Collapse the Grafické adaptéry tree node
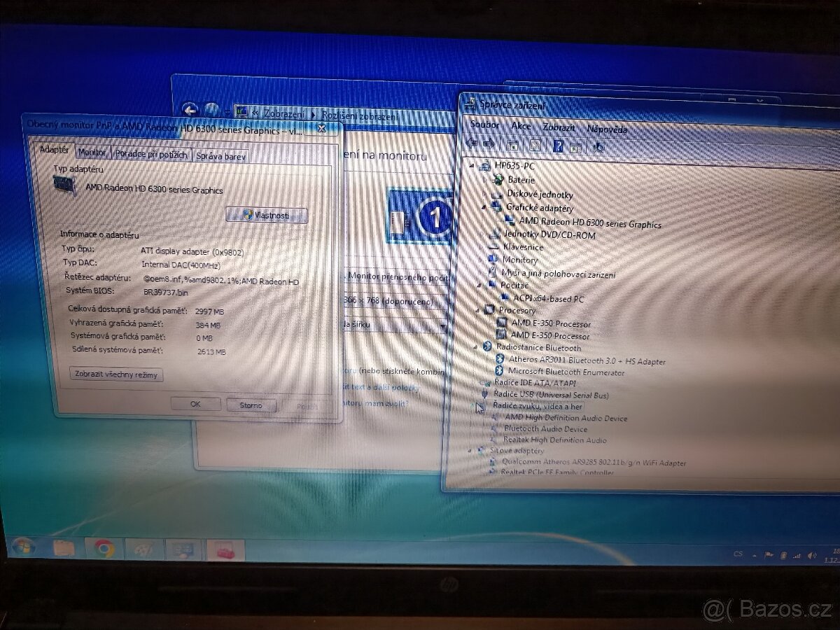 pyautogui.click(x=483, y=208)
